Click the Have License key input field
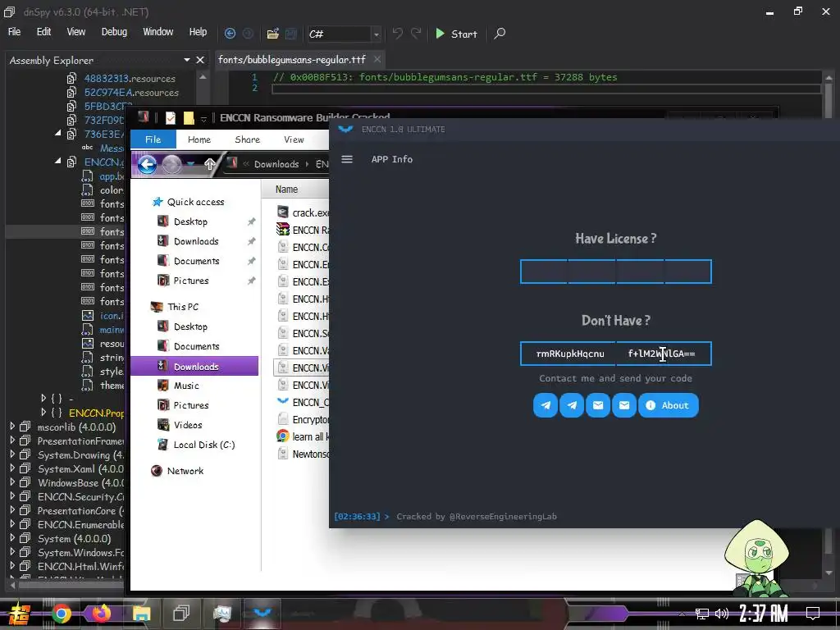This screenshot has width=840, height=630. [x=615, y=272]
